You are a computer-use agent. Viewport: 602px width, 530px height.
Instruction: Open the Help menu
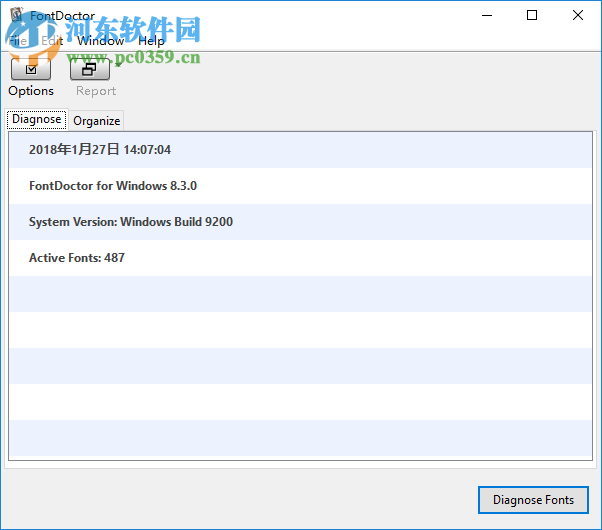151,41
